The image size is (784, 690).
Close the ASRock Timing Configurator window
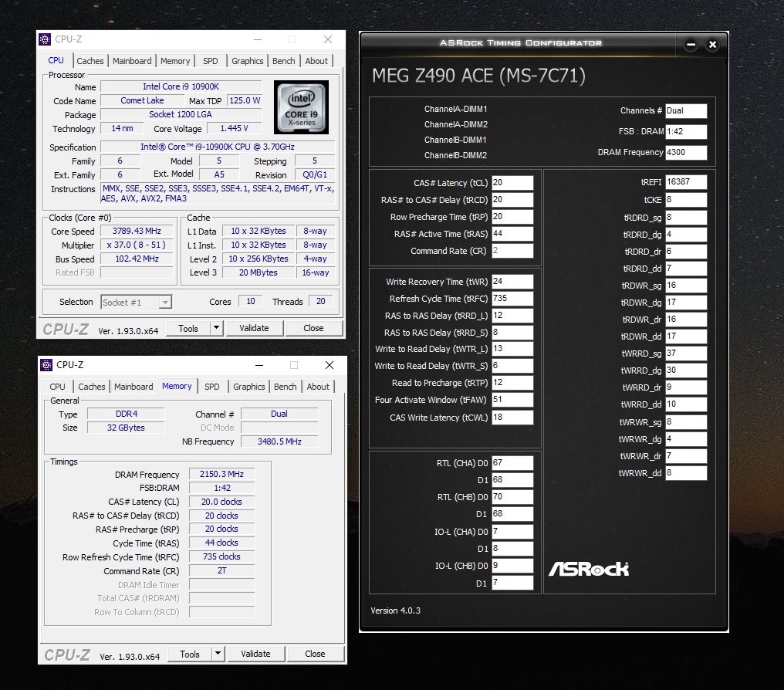coord(712,45)
